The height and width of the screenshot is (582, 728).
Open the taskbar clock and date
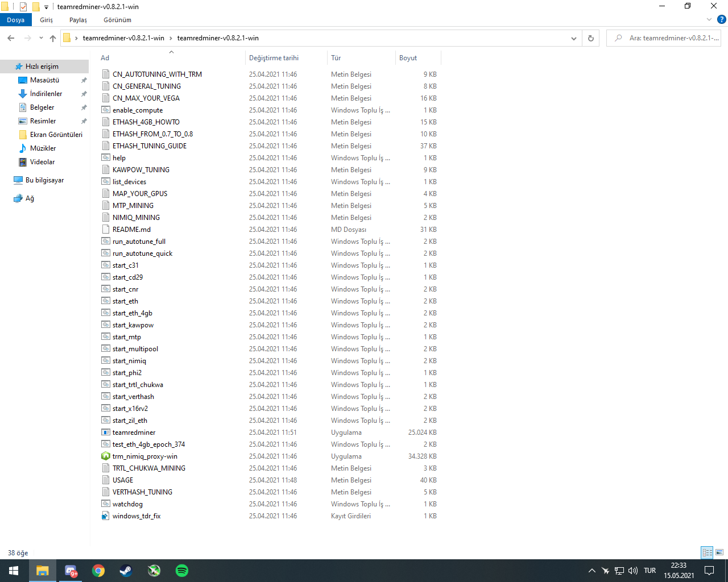point(679,571)
